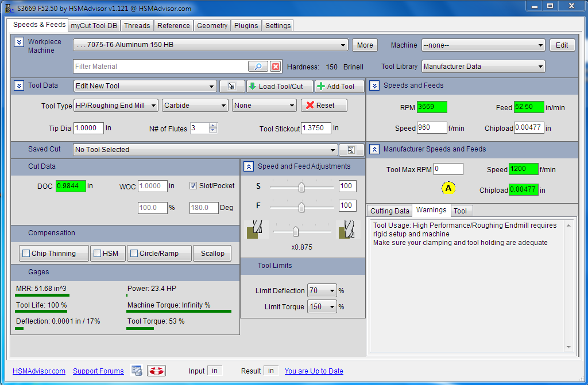The height and width of the screenshot is (385, 588).
Task: Click the picker icon beside Saved Cut dropdown
Action: click(351, 150)
